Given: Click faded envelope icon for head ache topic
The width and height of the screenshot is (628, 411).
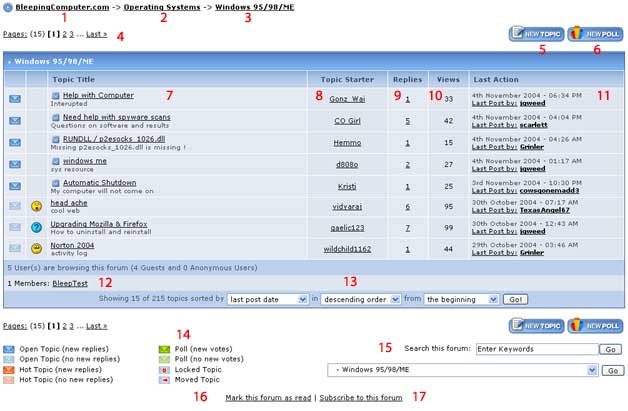Looking at the screenshot, I should [x=15, y=206].
